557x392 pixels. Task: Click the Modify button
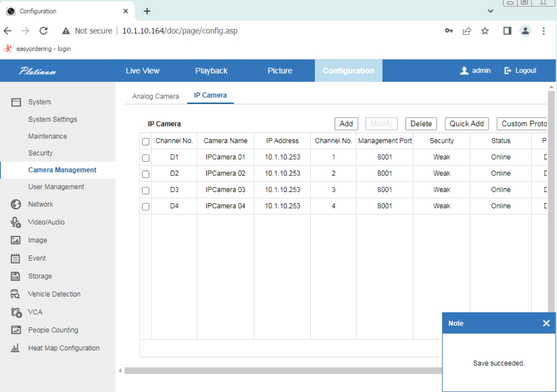tap(381, 124)
